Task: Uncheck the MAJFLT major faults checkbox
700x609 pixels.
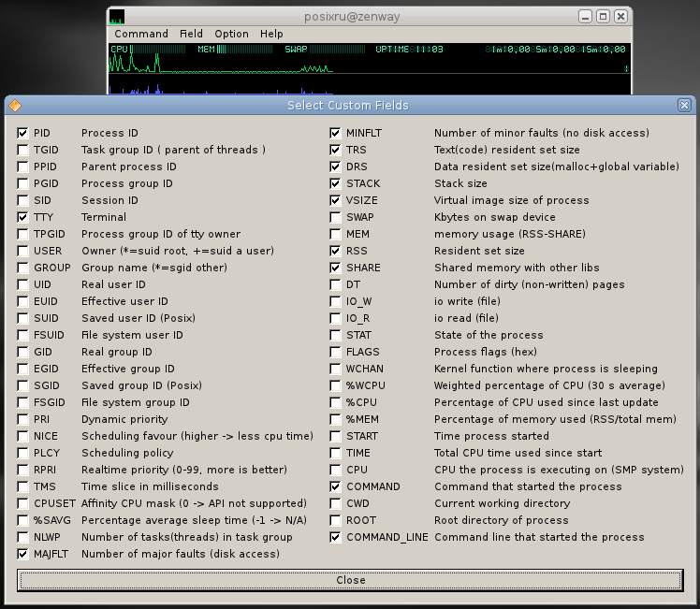Action: click(x=22, y=554)
